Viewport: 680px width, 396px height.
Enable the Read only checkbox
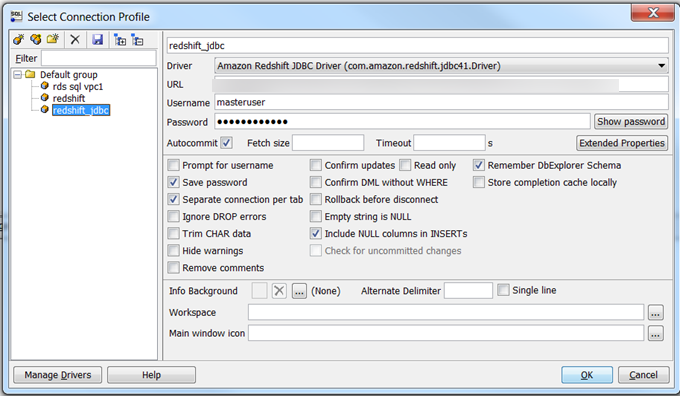coord(405,165)
